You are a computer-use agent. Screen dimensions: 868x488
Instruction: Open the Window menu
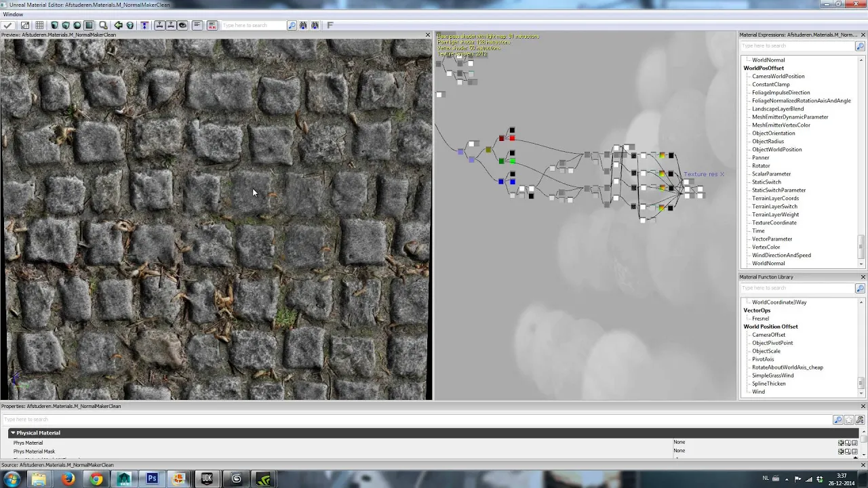coord(13,14)
